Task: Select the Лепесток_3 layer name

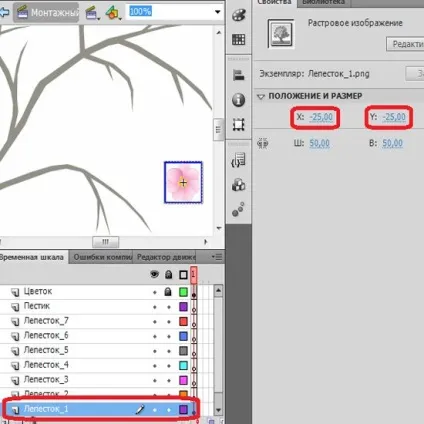Action: pyautogui.click(x=46, y=380)
